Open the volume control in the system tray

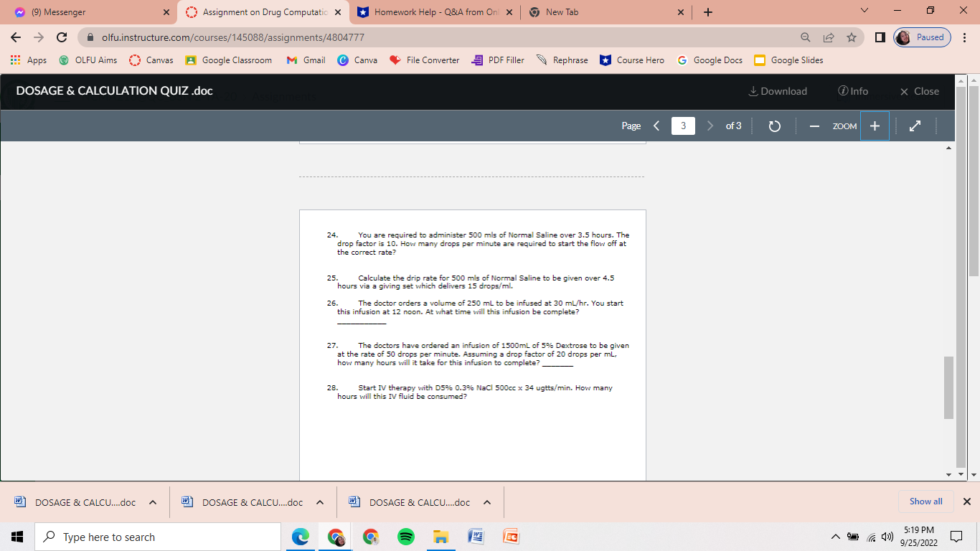(888, 536)
